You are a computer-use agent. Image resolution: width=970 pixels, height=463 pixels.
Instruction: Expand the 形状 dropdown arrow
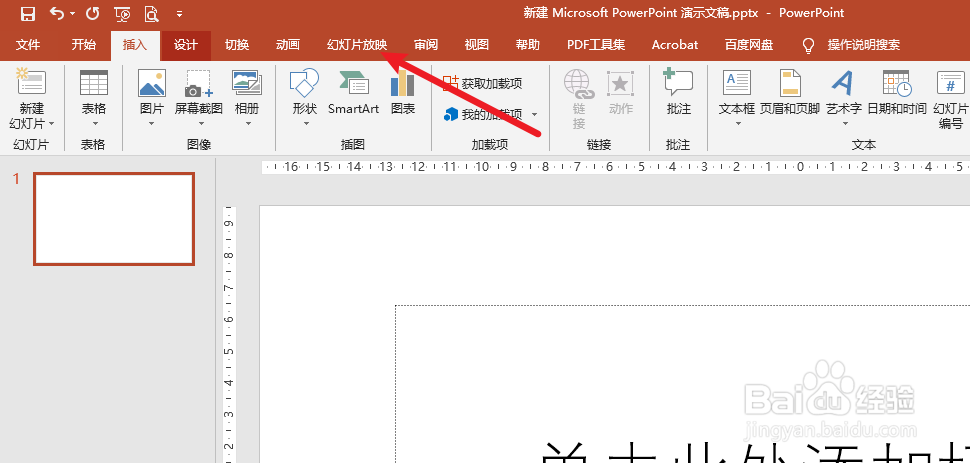tap(305, 123)
